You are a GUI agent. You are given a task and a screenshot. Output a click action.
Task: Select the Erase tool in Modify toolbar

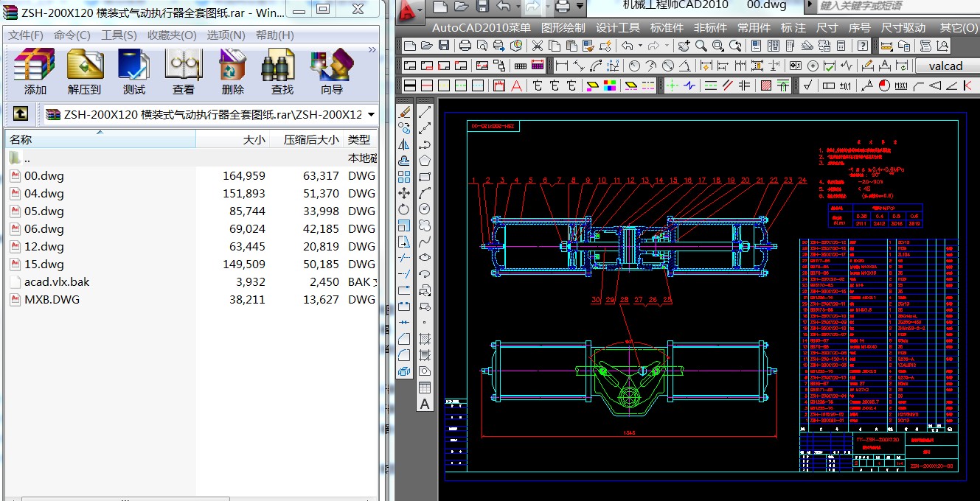coord(404,112)
